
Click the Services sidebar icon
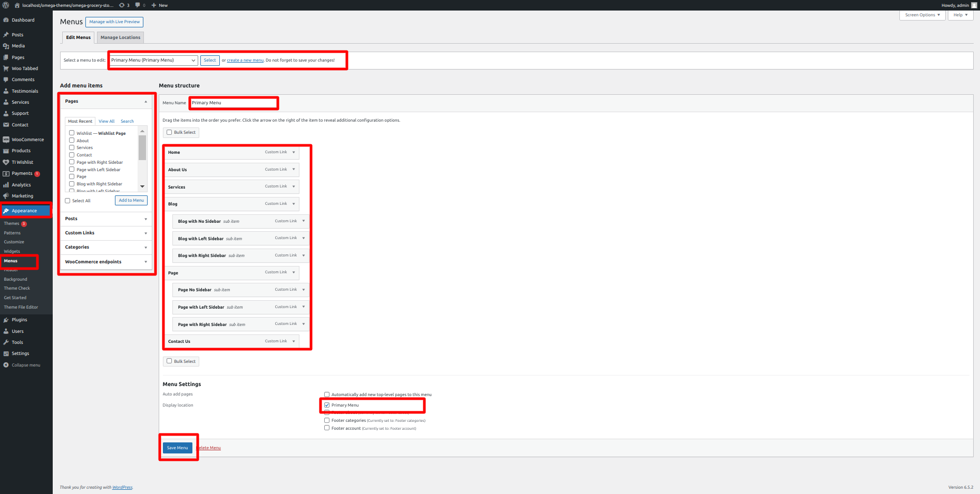pos(6,102)
